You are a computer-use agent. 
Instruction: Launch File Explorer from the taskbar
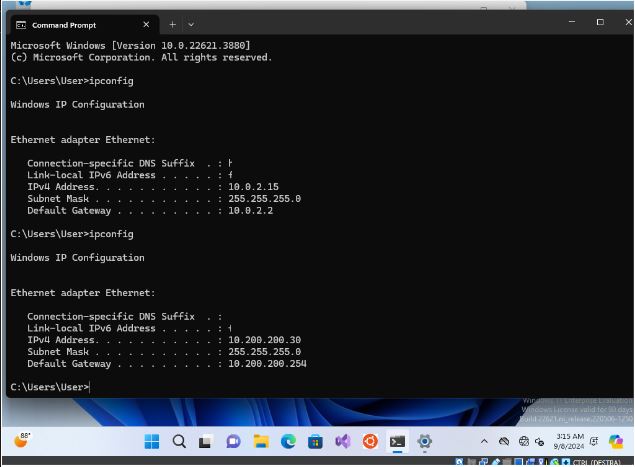(261, 441)
